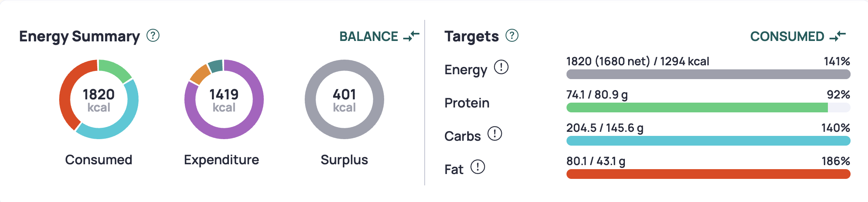Click the red Fat progress bar
868x202 pixels.
(708, 174)
